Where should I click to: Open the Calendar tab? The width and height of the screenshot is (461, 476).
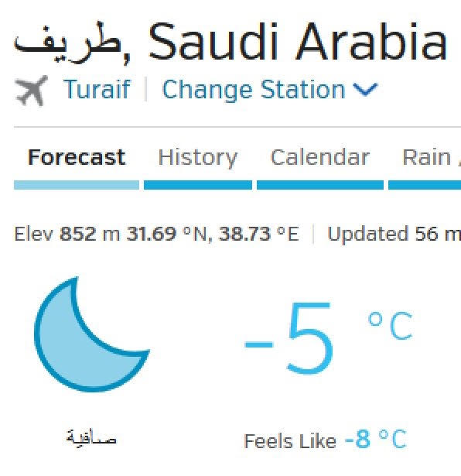(320, 157)
